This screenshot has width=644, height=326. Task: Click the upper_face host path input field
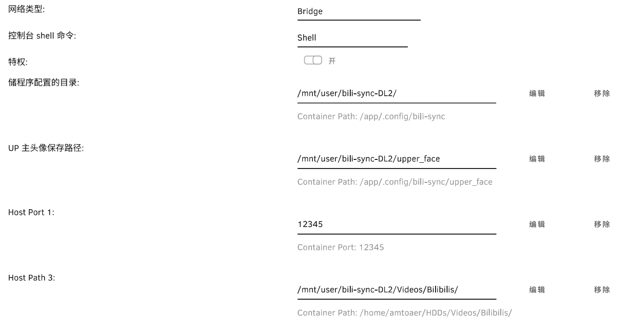pos(396,159)
